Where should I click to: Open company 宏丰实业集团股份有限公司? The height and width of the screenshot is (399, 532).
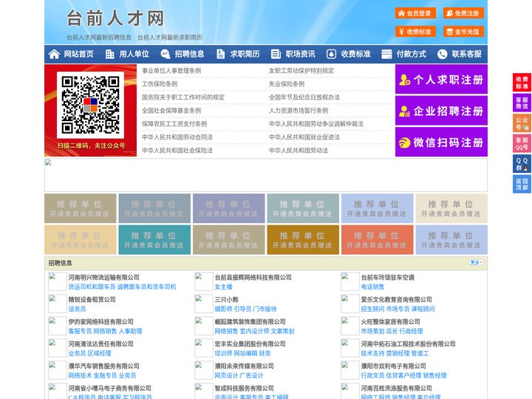click(x=250, y=344)
